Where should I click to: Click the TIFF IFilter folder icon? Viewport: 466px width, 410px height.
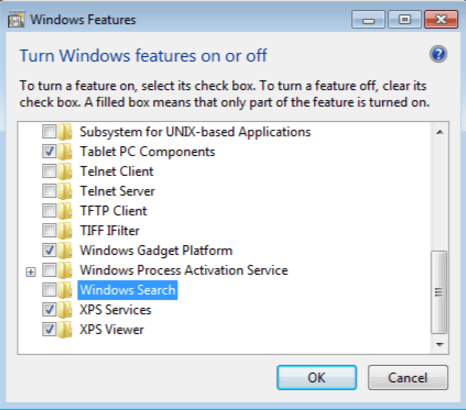(65, 231)
